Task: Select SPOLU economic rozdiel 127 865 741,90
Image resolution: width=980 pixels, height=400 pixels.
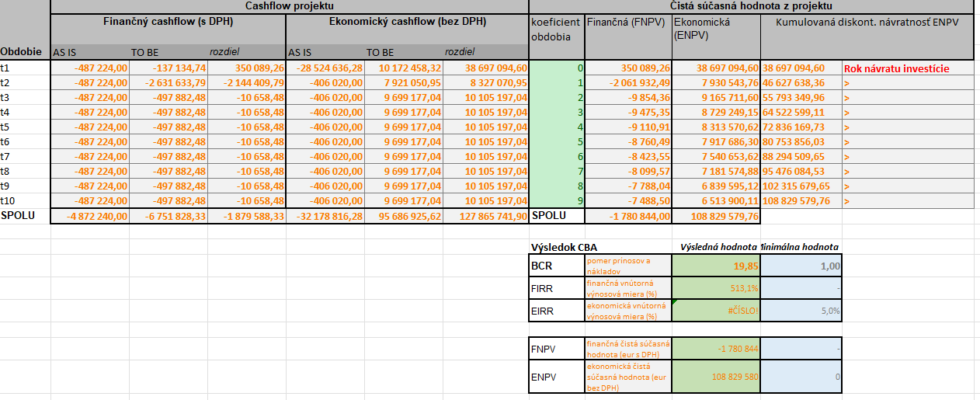Action: [x=486, y=216]
